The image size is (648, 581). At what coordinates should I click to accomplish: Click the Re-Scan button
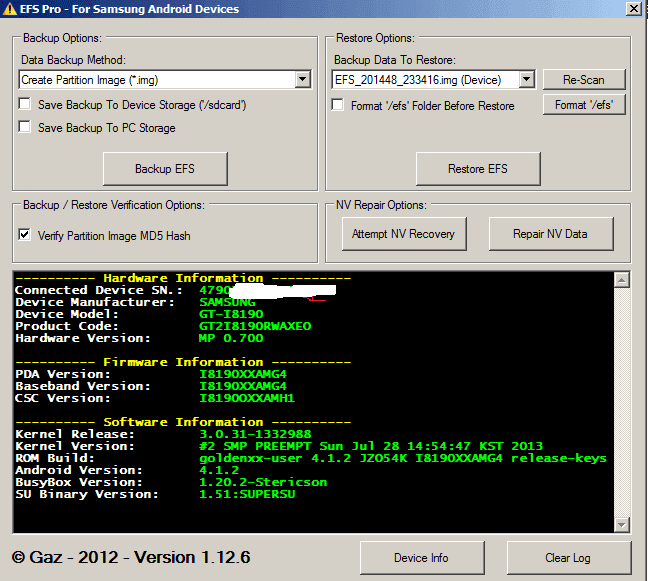584,80
